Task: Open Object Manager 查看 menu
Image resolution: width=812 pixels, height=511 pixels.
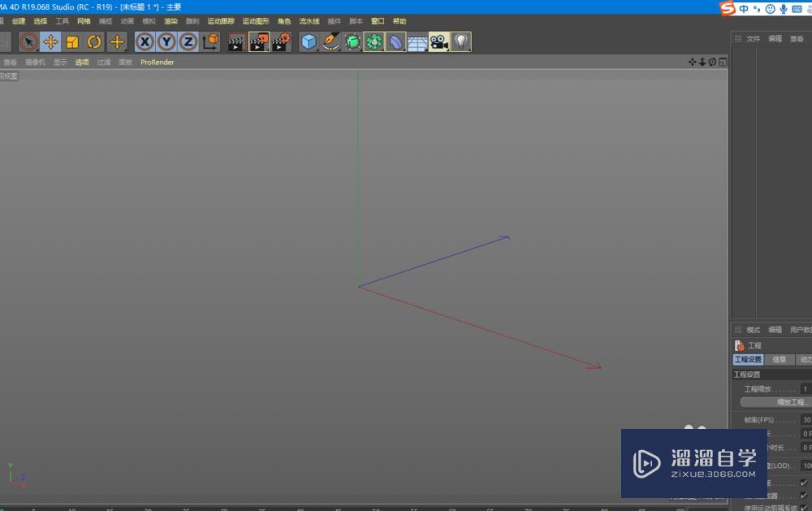Action: coord(797,39)
